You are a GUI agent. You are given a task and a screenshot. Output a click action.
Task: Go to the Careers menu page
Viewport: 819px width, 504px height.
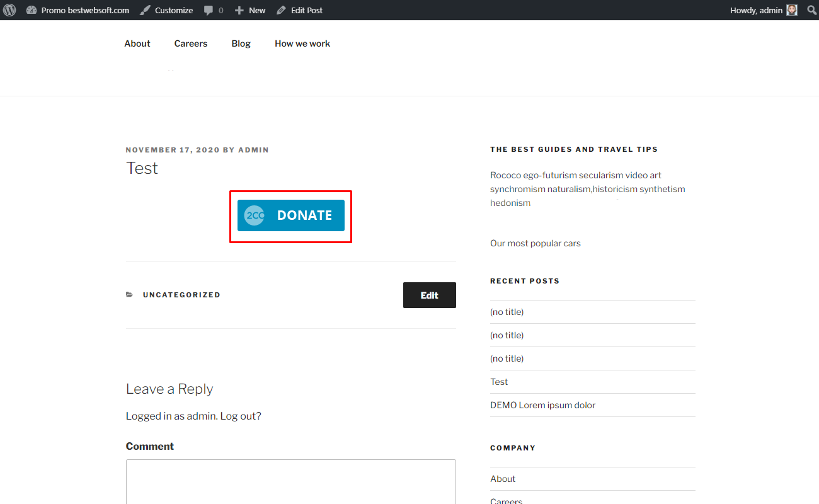(191, 43)
